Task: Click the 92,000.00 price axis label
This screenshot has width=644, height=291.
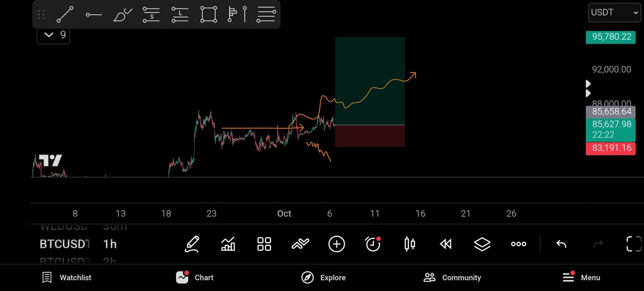Action: (611, 69)
